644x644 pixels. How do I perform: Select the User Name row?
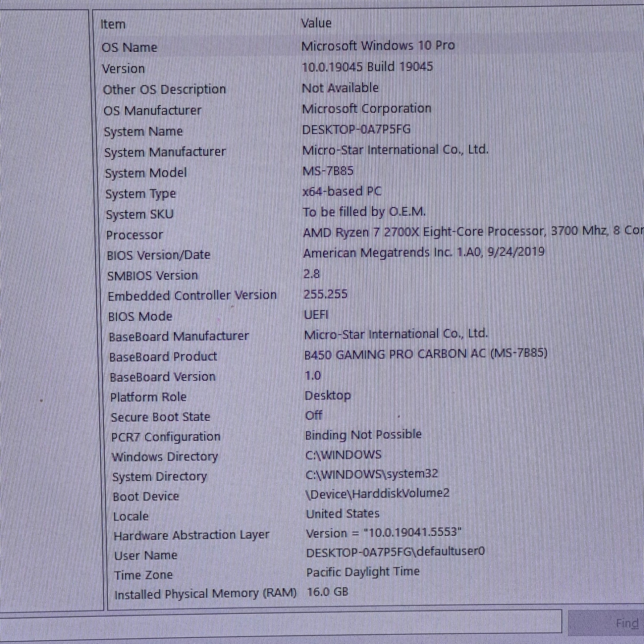146,555
